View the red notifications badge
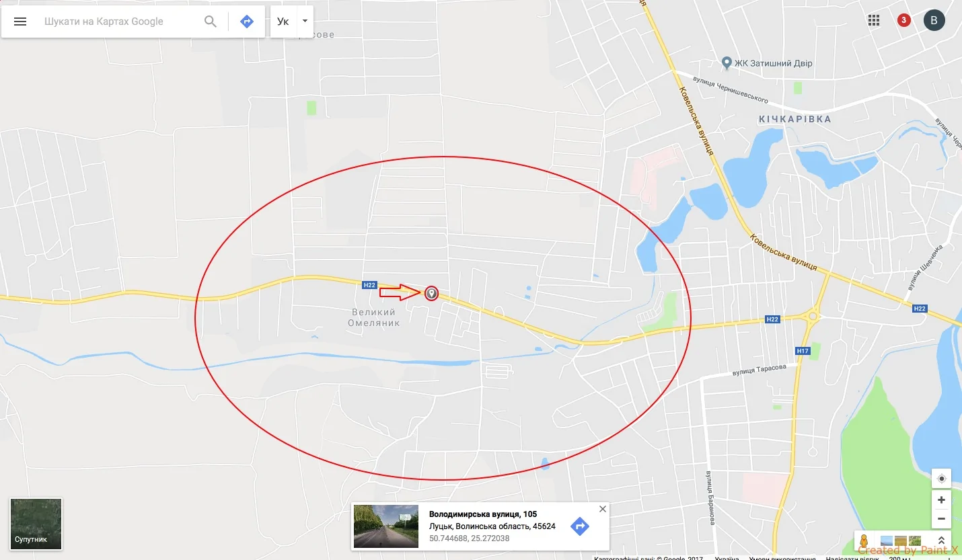 [x=903, y=20]
